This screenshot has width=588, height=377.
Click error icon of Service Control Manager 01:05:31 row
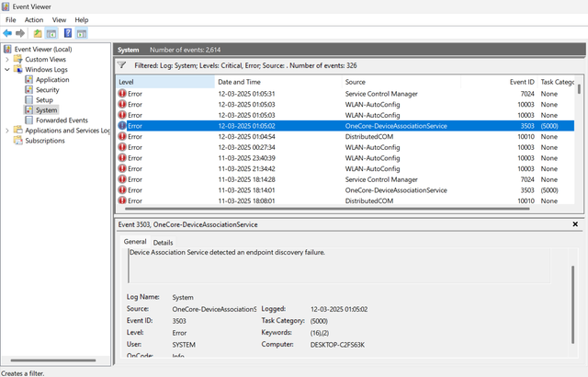tap(122, 94)
